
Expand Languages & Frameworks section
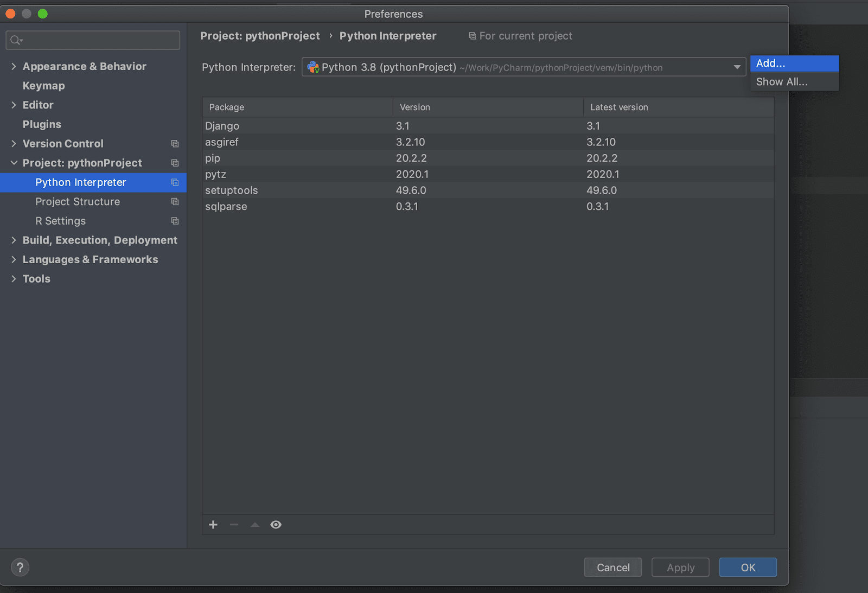14,260
